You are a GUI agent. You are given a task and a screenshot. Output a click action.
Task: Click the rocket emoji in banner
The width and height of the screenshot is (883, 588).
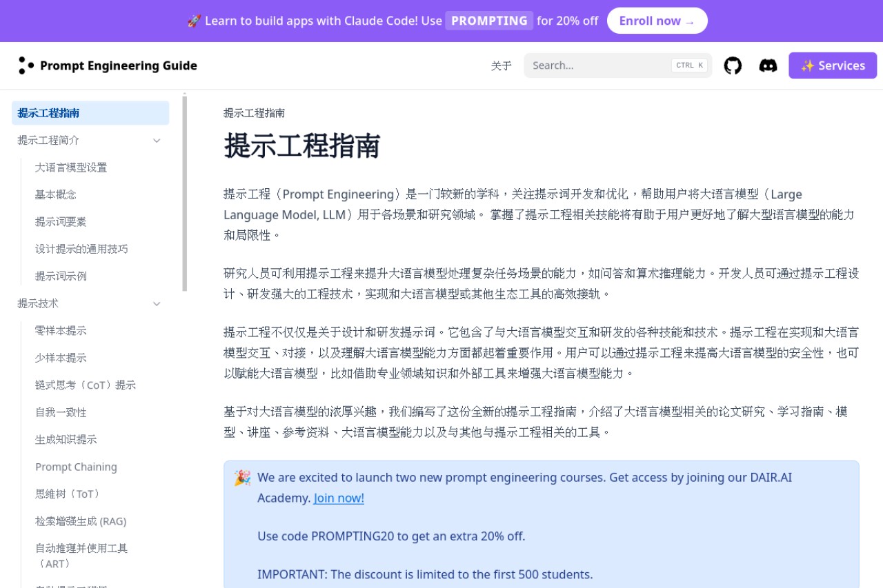pos(194,21)
